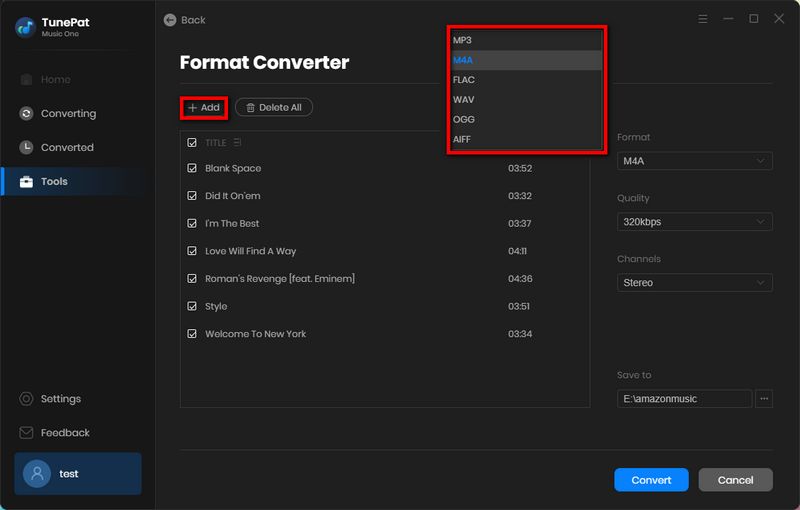Open the Converted section
800x510 pixels.
coord(67,147)
